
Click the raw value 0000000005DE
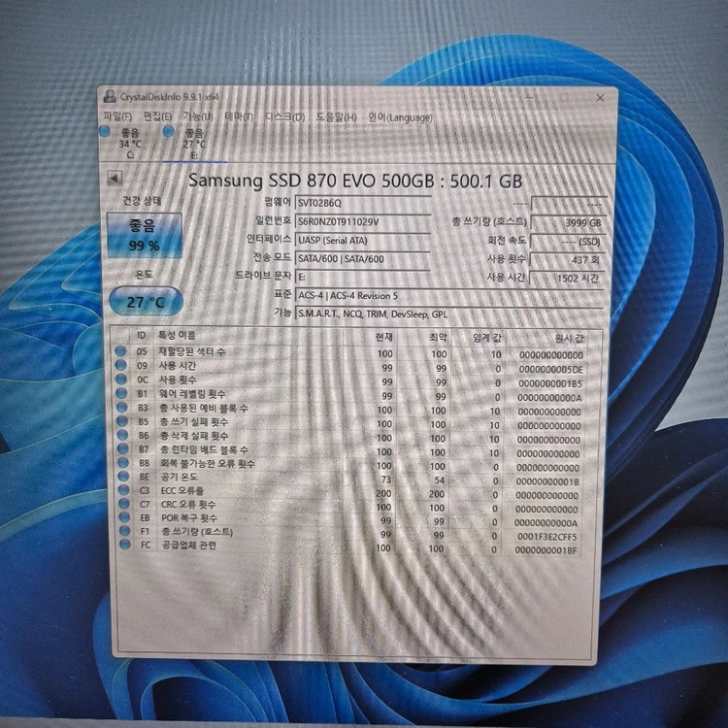550,370
